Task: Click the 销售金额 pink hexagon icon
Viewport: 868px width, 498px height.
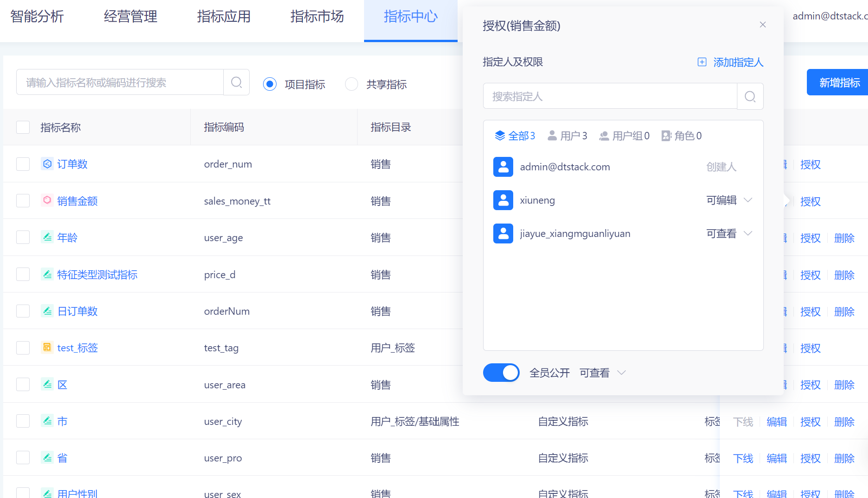Action: point(47,200)
